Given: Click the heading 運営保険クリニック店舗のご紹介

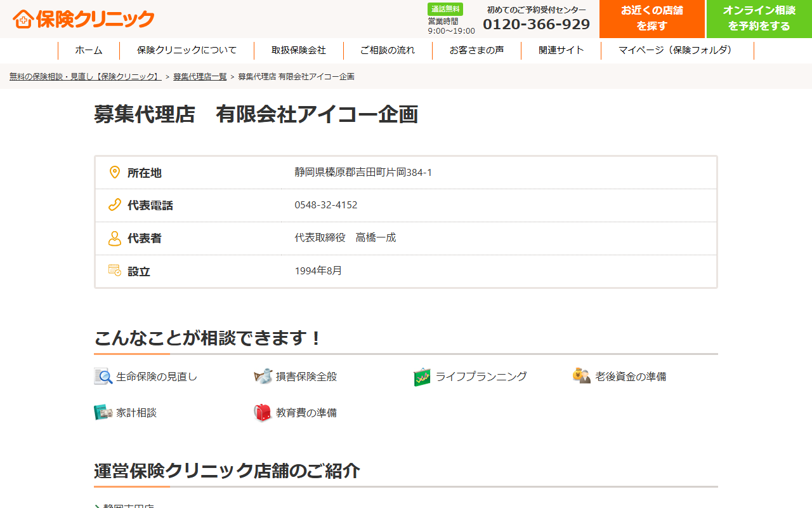Looking at the screenshot, I should coord(227,471).
